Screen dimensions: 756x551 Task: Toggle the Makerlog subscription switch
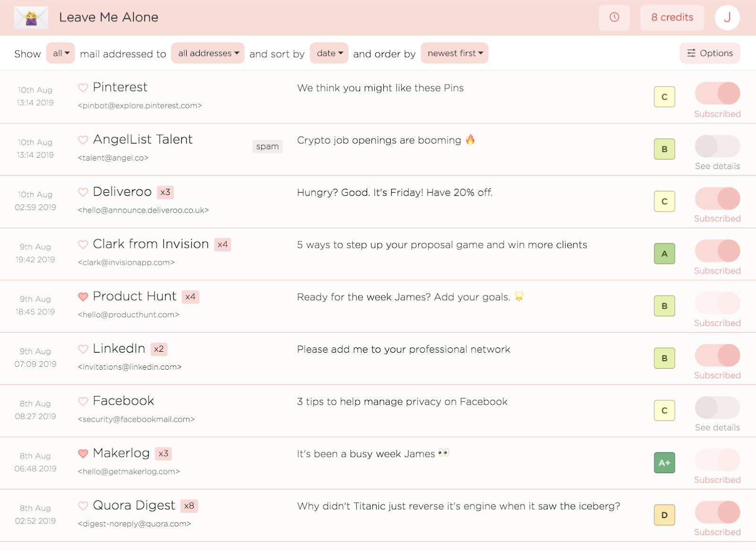(x=717, y=459)
